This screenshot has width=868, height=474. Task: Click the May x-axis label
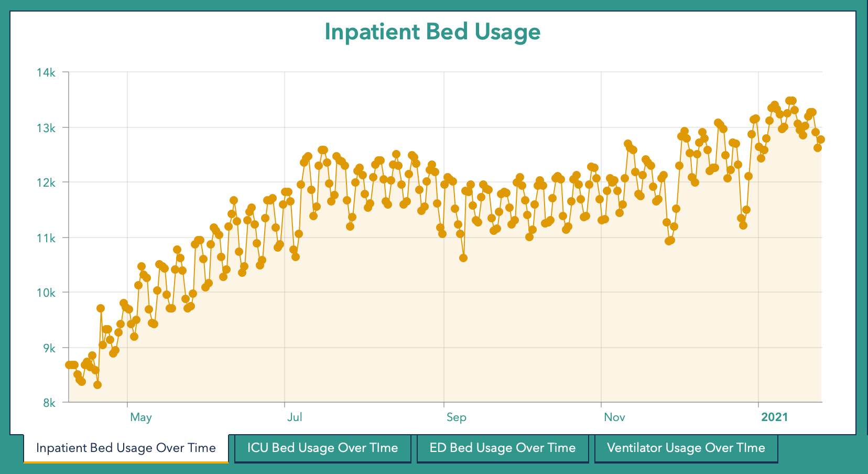(140, 417)
